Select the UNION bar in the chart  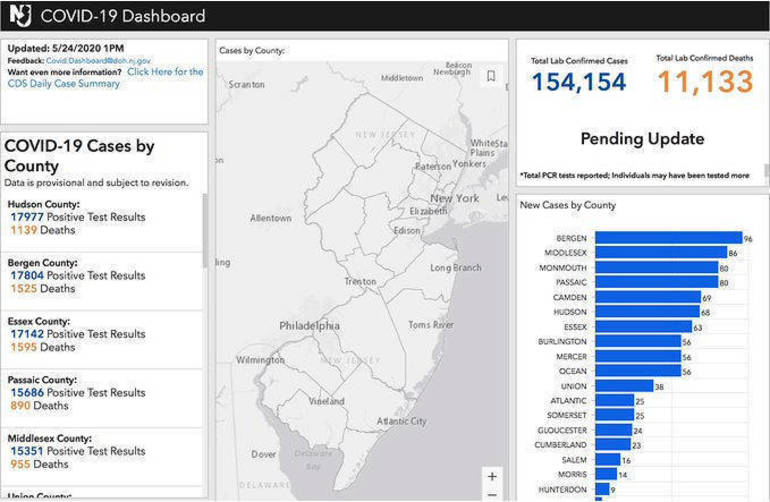623,386
